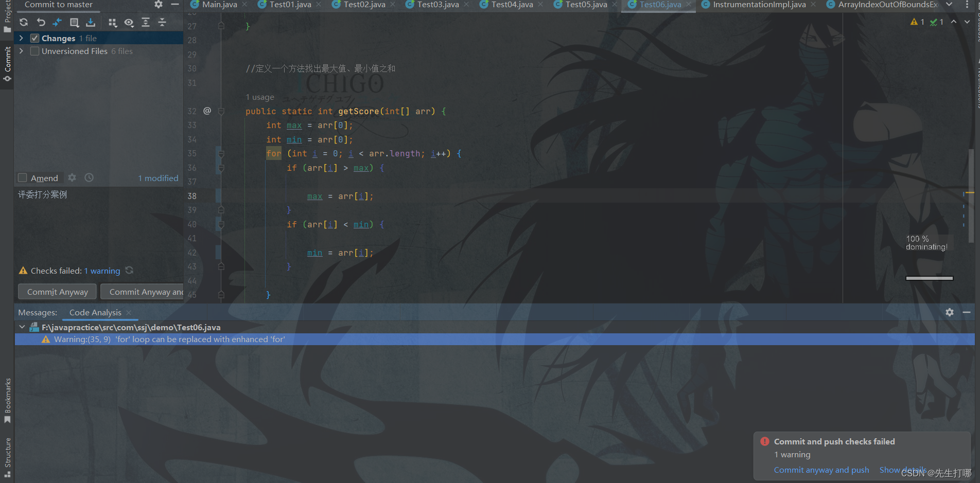980x483 pixels.
Task: Open Commit tool window settings gear
Action: pyautogui.click(x=159, y=4)
